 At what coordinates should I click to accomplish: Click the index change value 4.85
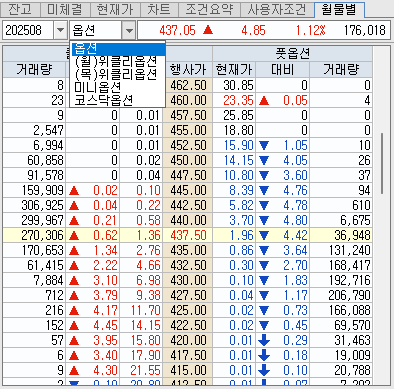click(253, 31)
